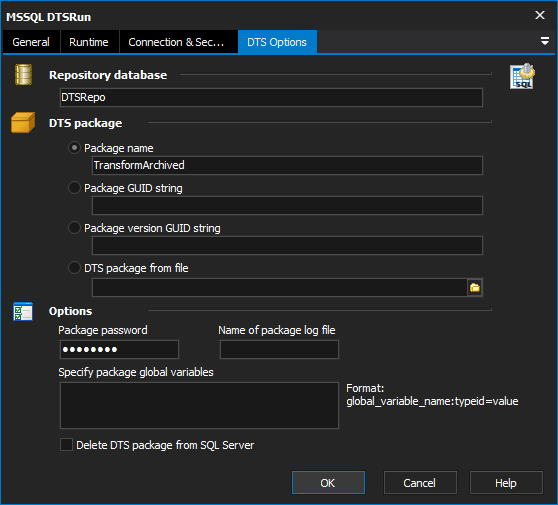This screenshot has height=505, width=558.
Task: Confirm with the OK button
Action: pos(328,483)
